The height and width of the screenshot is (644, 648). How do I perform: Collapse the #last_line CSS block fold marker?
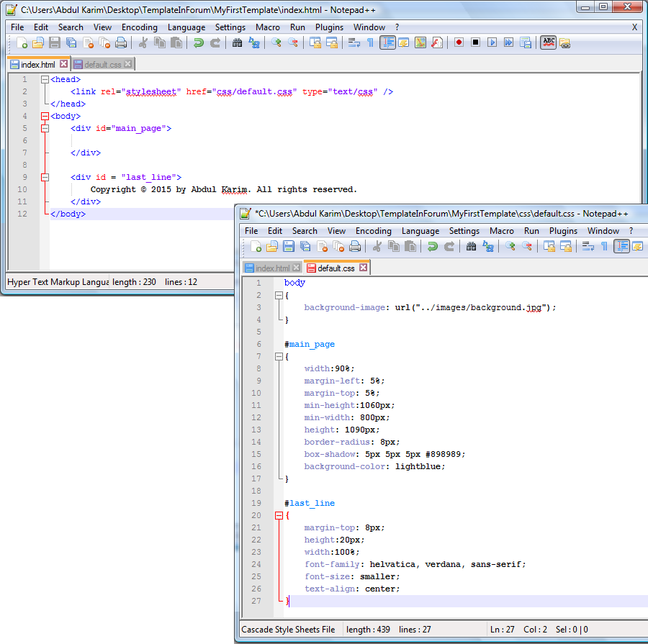pyautogui.click(x=279, y=515)
